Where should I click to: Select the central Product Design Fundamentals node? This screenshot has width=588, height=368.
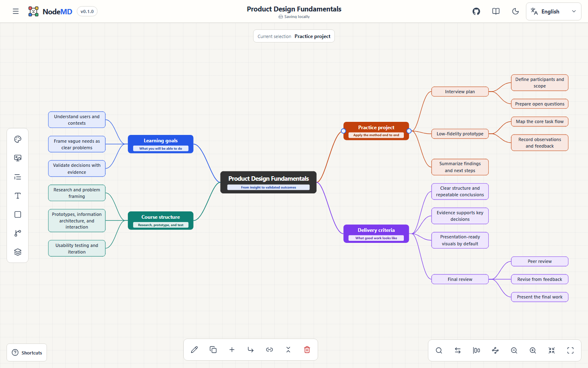[x=268, y=182]
